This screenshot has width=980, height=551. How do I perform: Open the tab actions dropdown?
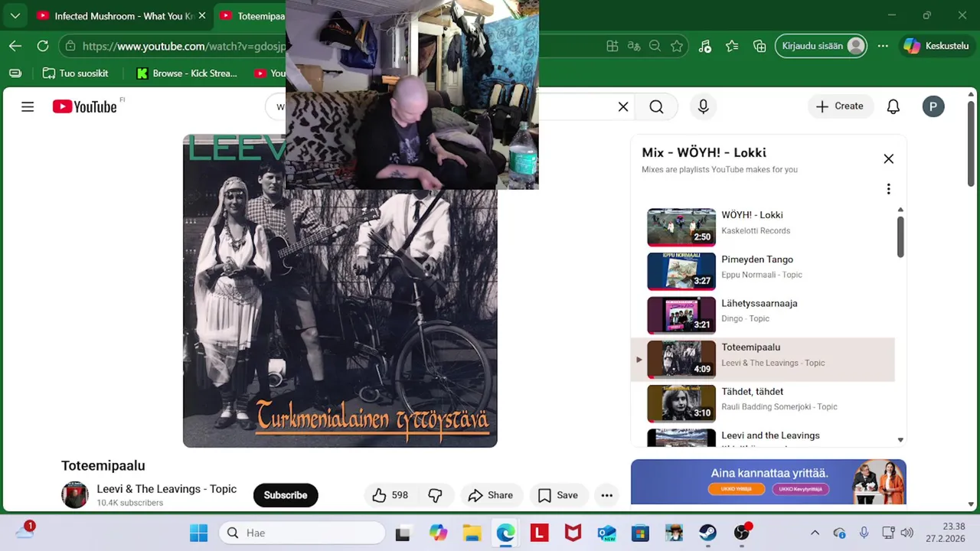(15, 15)
